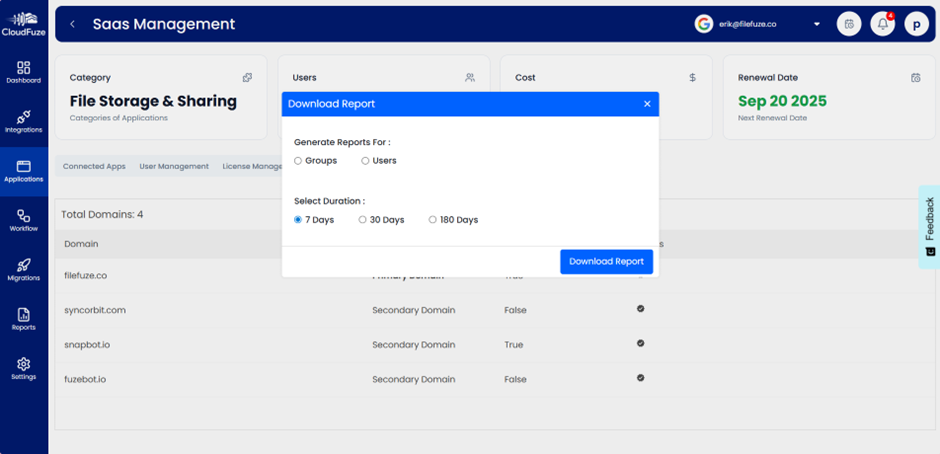Click the Domain column header

point(82,244)
